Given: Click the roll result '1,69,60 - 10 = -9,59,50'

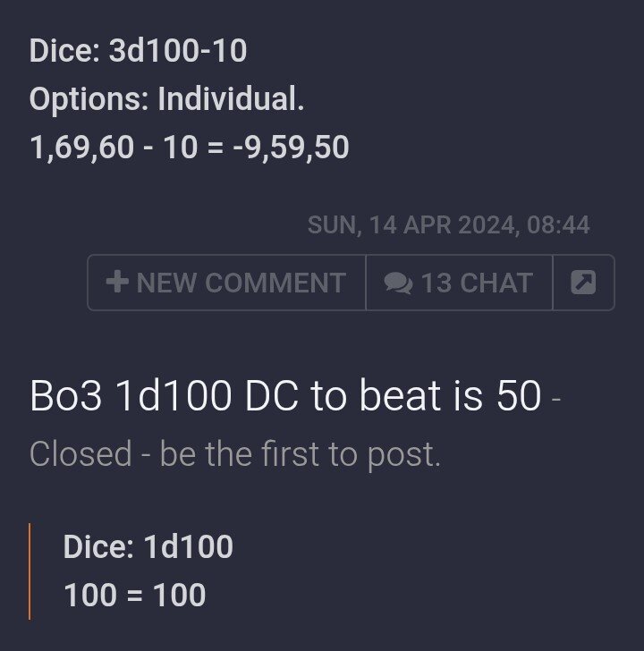Looking at the screenshot, I should pos(189,148).
